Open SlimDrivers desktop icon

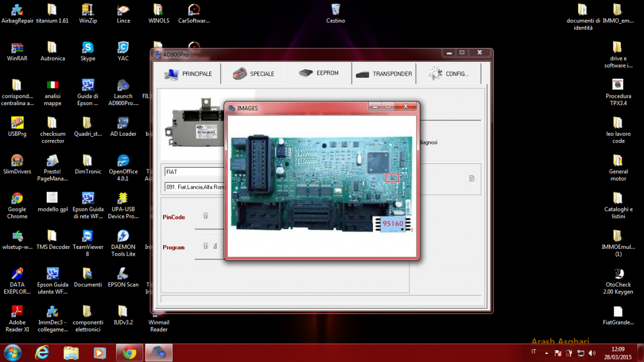tap(17, 164)
